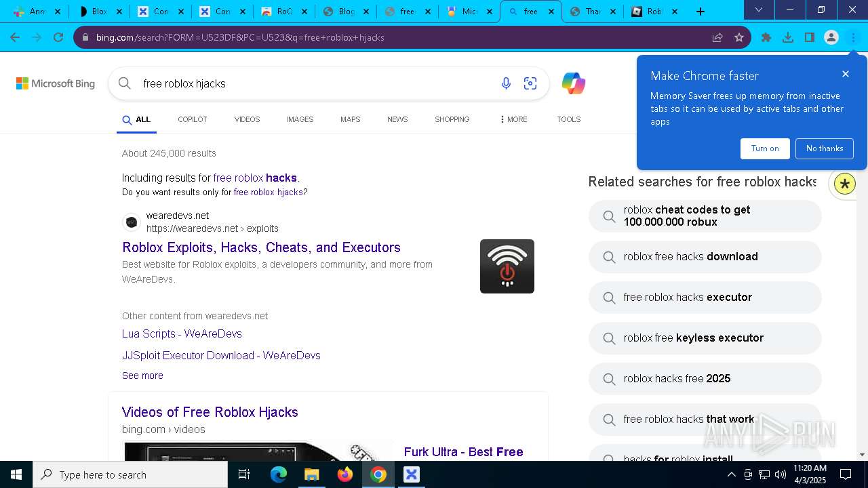Viewport: 868px width, 488px height.
Task: Open Furk Ultra - Best Free video
Action: tap(463, 452)
